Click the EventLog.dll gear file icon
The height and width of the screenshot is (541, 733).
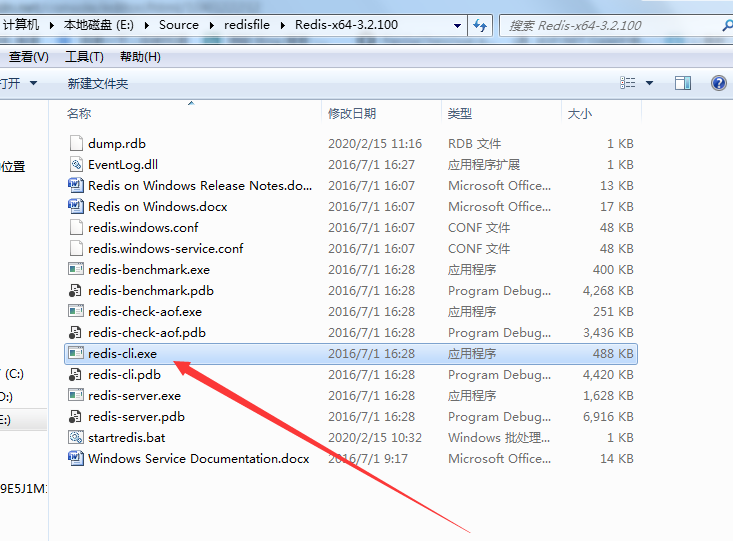click(x=76, y=164)
